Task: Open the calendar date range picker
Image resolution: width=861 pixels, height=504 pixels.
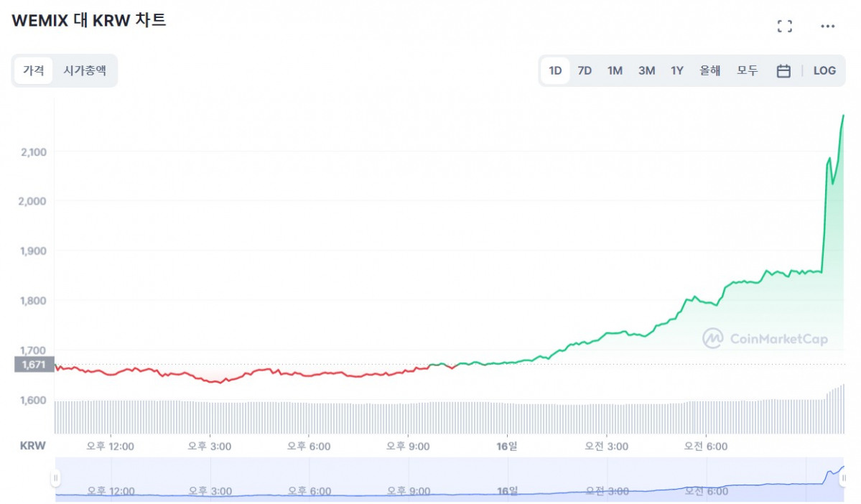Action: pos(783,70)
